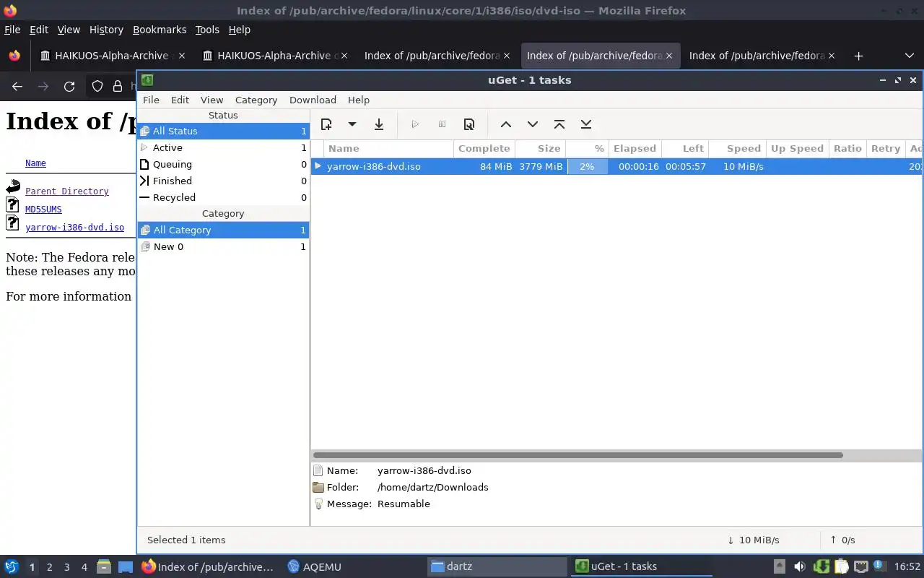Open download properties toolbar icon
This screenshot has height=578, width=924.
469,124
